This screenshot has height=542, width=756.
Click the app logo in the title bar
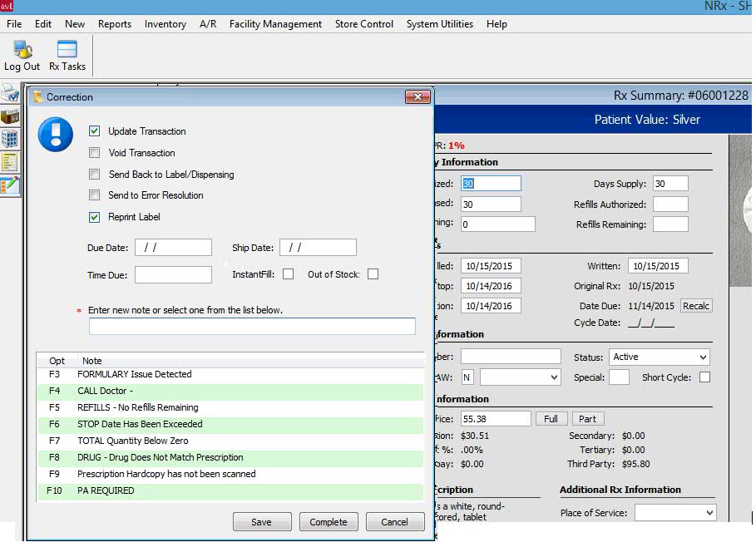(x=7, y=7)
